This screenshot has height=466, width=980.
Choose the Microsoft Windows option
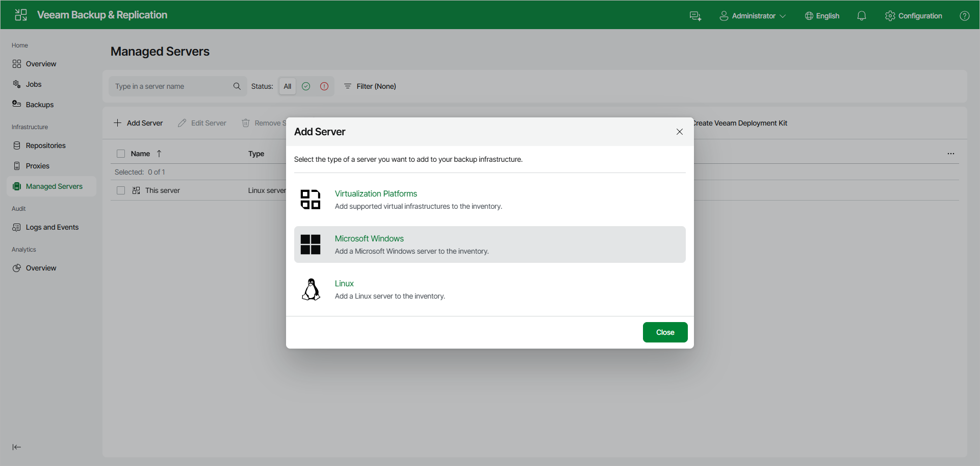tap(490, 244)
